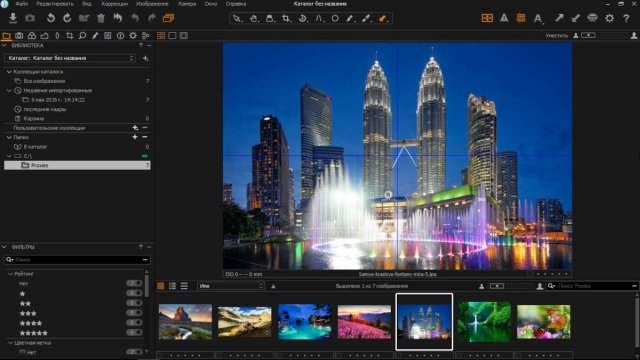Screen dimensions: 640x360
Task: Open the library folder tool tab
Action: click(x=7, y=36)
